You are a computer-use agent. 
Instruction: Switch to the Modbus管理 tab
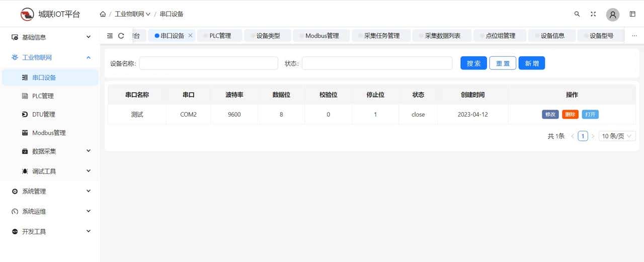[x=322, y=36]
